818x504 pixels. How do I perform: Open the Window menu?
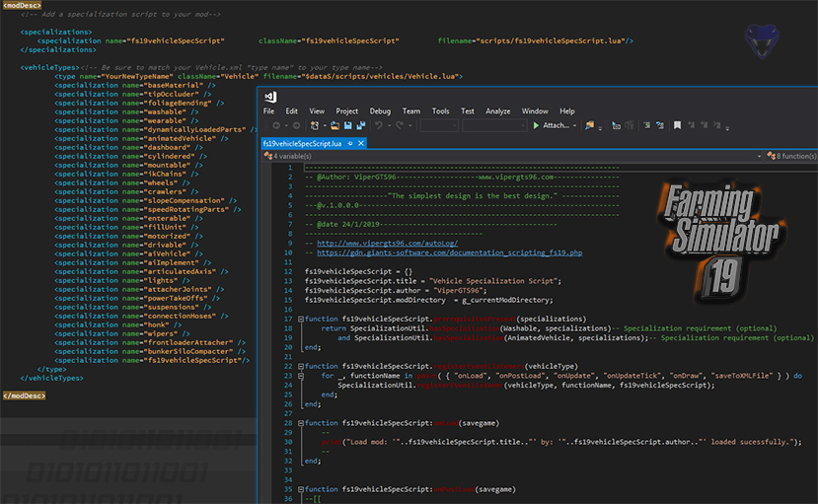pos(535,111)
